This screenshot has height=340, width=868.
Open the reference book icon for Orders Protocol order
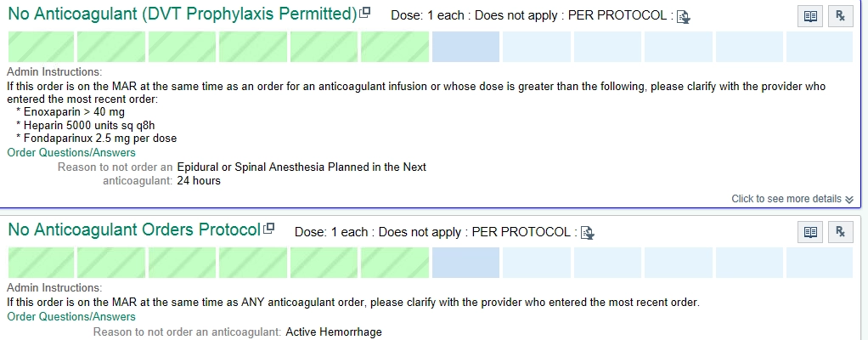click(811, 232)
